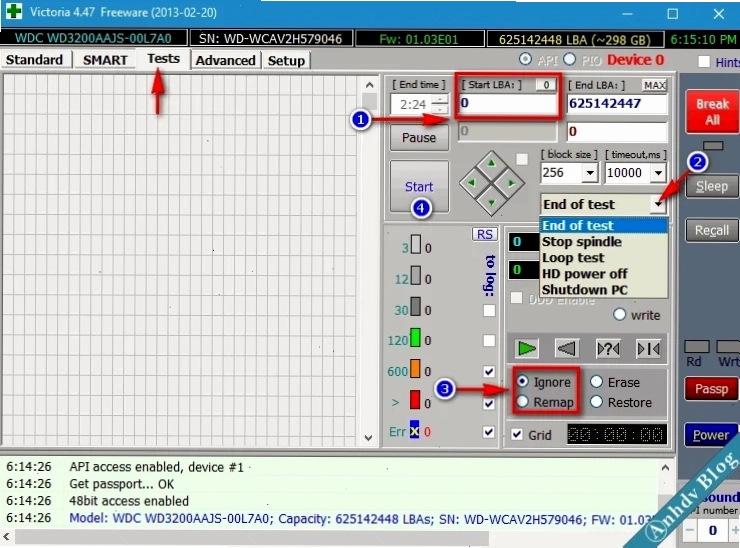Select the Erase radio option
740x548 pixels.
(x=597, y=381)
